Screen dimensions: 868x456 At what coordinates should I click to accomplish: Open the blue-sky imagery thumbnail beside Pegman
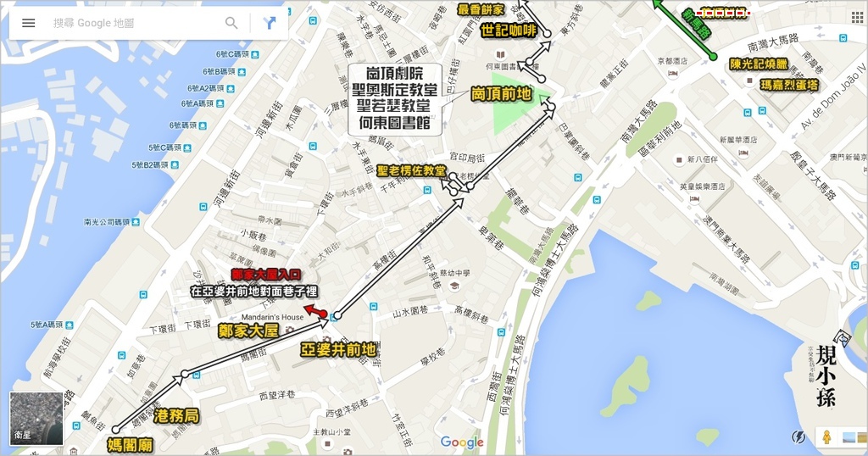click(x=848, y=437)
